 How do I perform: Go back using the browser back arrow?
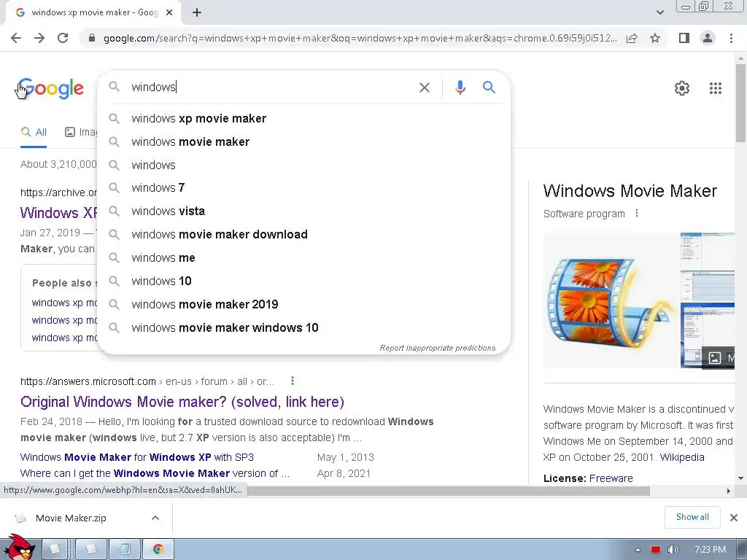[16, 38]
